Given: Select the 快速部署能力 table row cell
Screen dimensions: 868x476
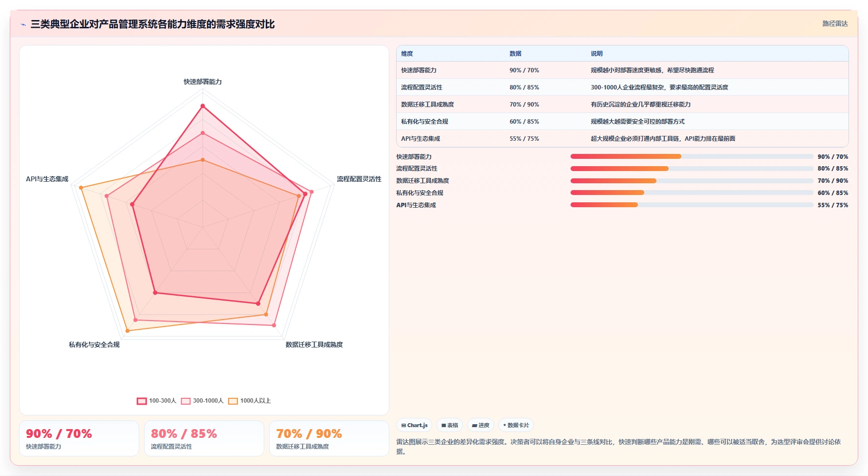Looking at the screenshot, I should (419, 70).
